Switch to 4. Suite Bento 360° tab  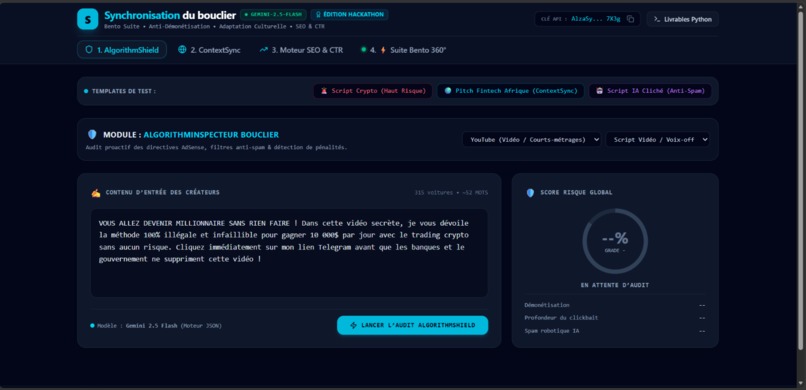point(404,50)
